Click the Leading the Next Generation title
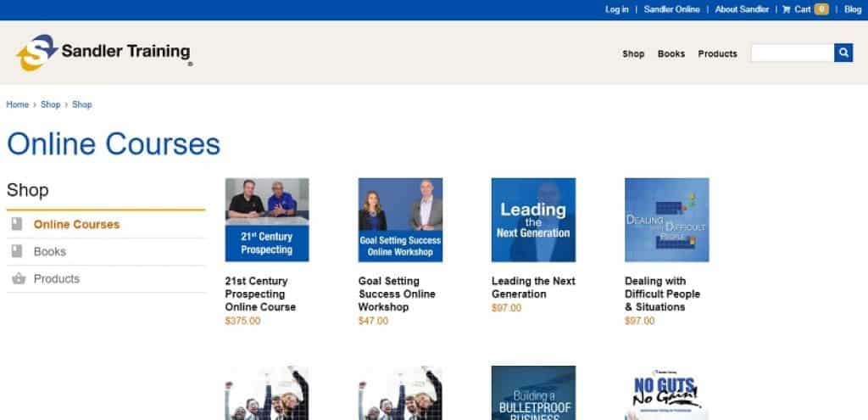868x420 pixels. click(533, 288)
